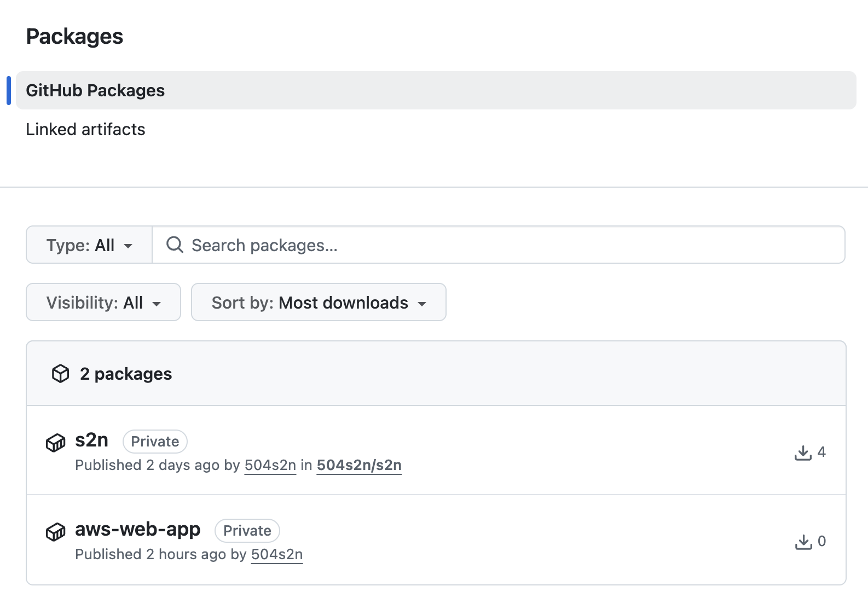Open Sort by: Most downloads menu

pyautogui.click(x=319, y=303)
